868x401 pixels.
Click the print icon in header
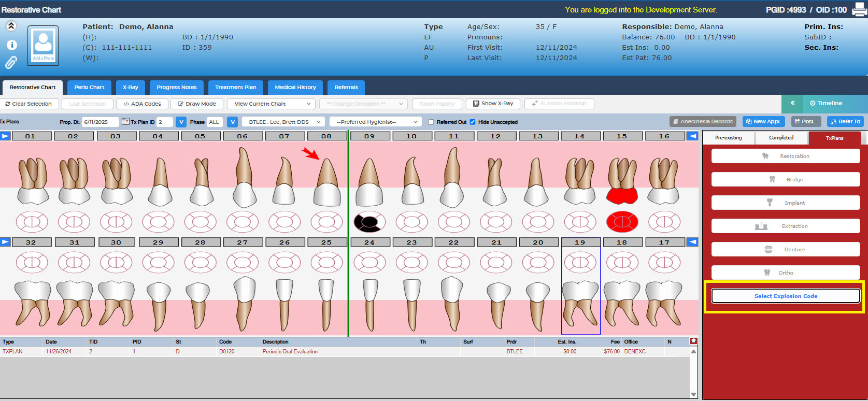coord(859,10)
